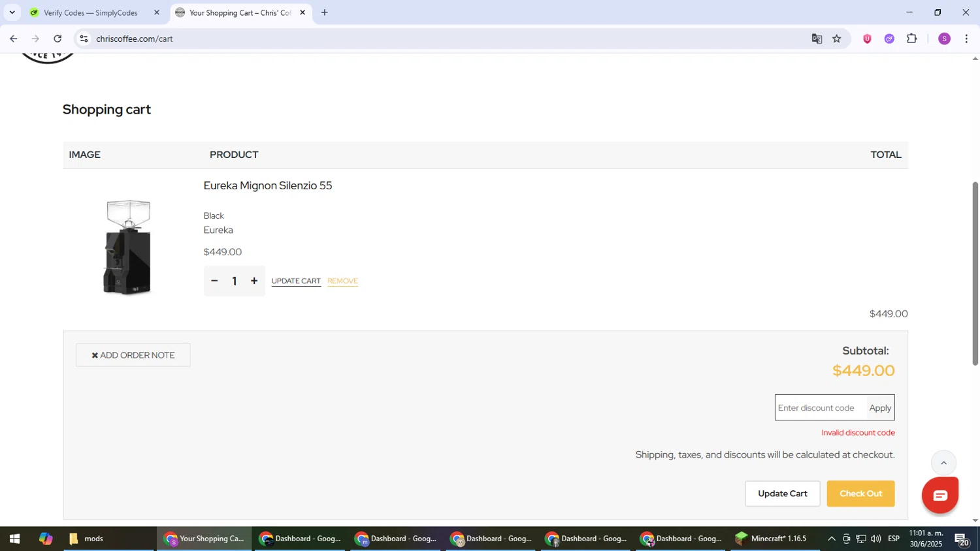Select the Your Shopping Cart browser tab

[240, 12]
